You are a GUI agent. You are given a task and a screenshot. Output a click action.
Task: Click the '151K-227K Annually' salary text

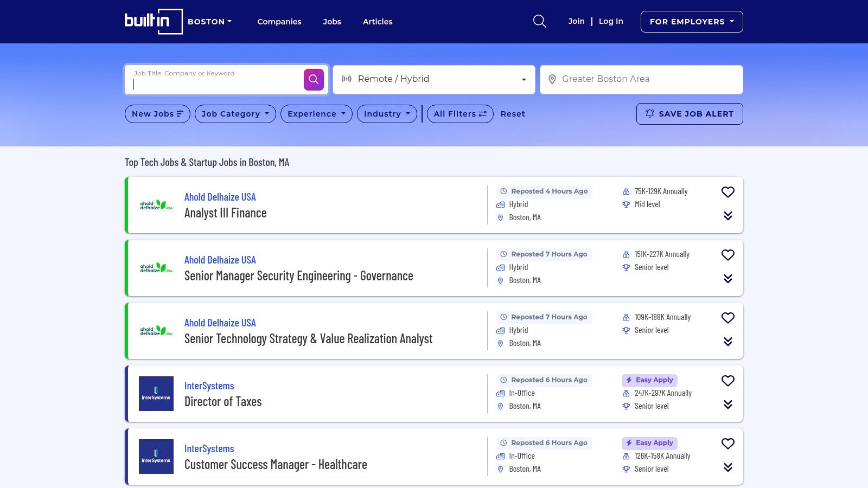662,254
